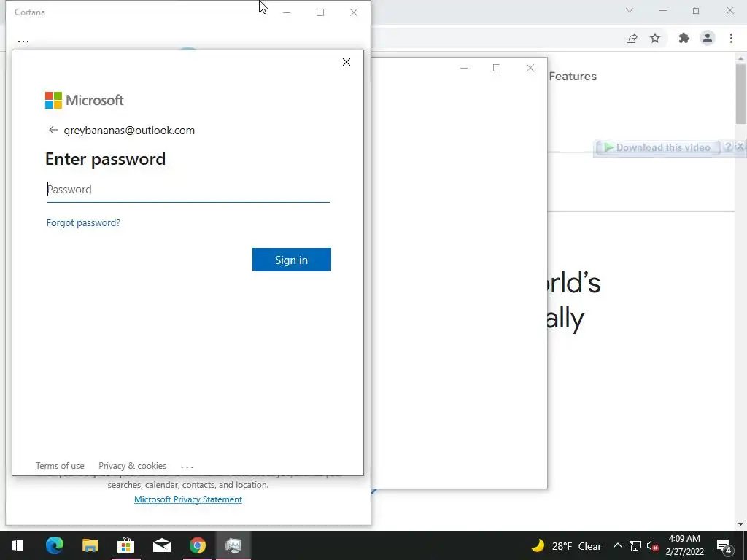Open network status tray icon
The width and height of the screenshot is (747, 560).
click(x=635, y=545)
